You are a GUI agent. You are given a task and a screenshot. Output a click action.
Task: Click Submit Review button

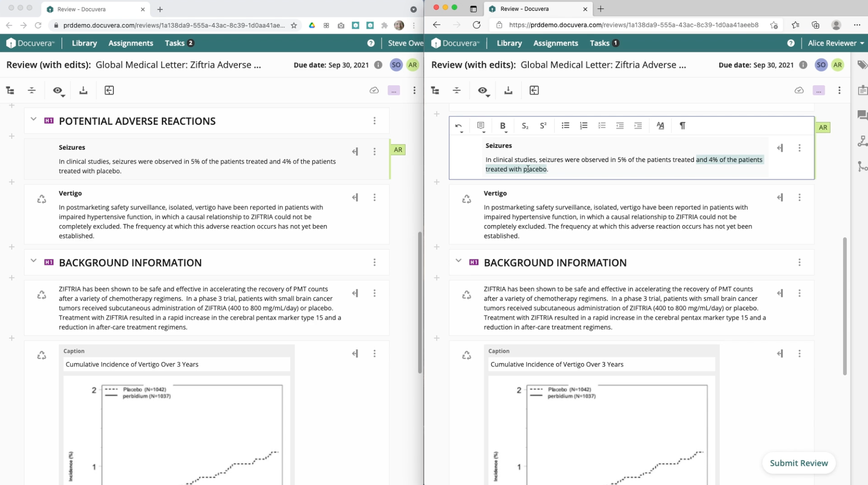click(x=798, y=463)
